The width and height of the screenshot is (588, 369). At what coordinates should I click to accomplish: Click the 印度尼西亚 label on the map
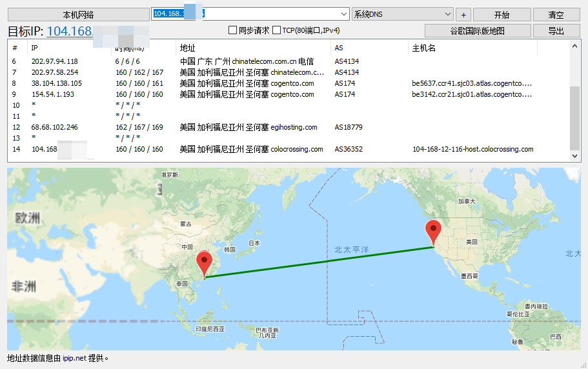coord(210,329)
